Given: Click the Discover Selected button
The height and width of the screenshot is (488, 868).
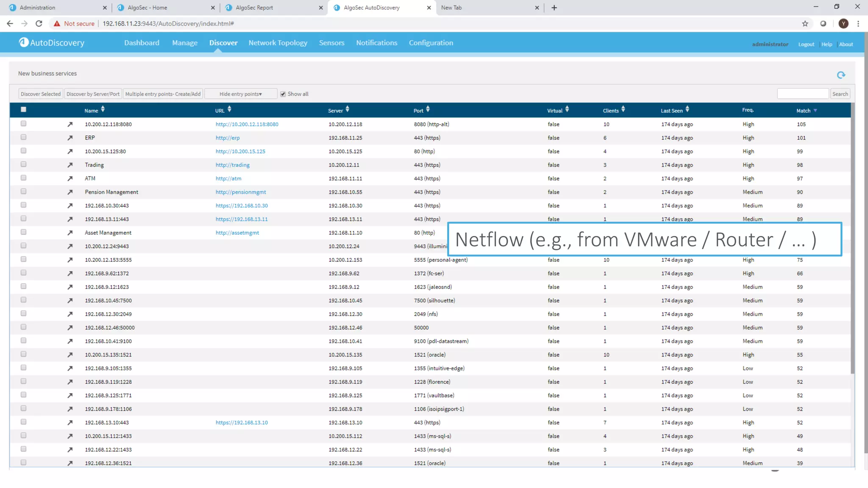Looking at the screenshot, I should (41, 94).
